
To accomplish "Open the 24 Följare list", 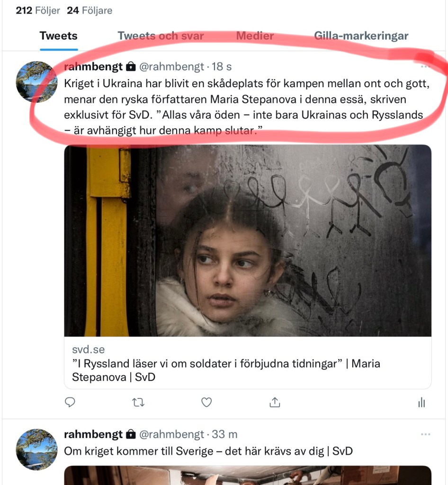I will click(90, 10).
